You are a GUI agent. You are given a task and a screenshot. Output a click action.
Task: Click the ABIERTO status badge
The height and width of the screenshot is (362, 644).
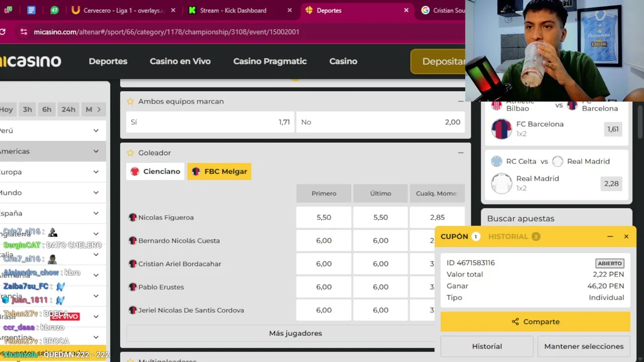pos(610,263)
